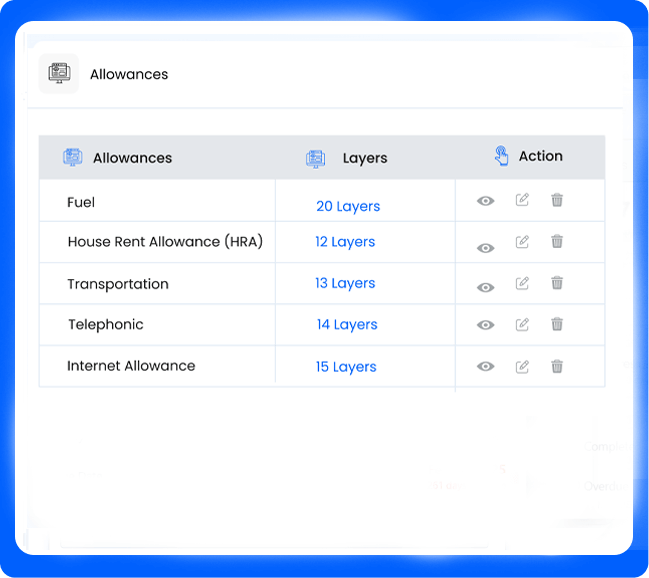Open the 20 Layers link for Fuel
Image resolution: width=649 pixels, height=578 pixels.
[x=348, y=206]
